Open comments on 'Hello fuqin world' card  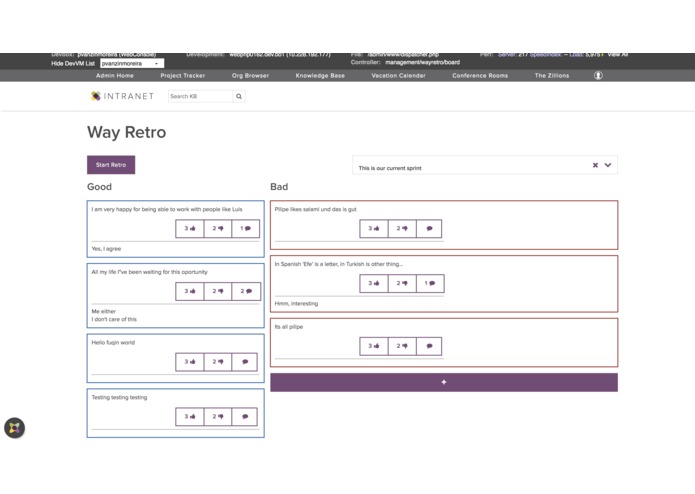(245, 362)
